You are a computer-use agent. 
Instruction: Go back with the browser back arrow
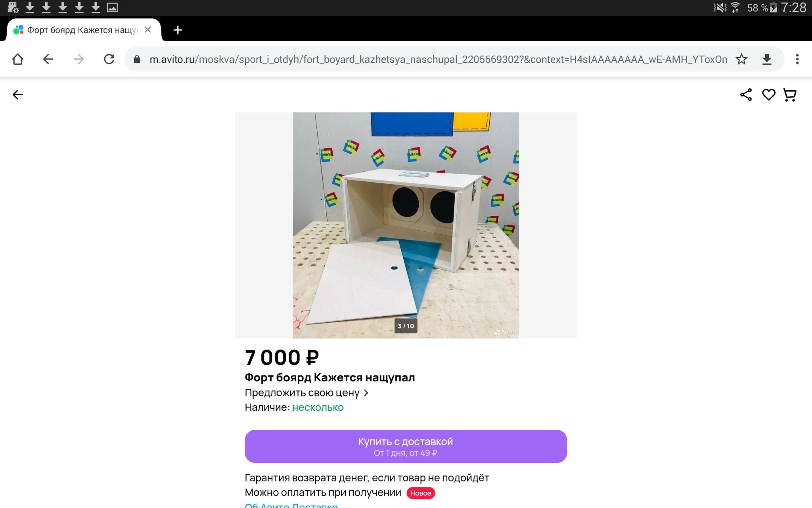click(x=48, y=60)
